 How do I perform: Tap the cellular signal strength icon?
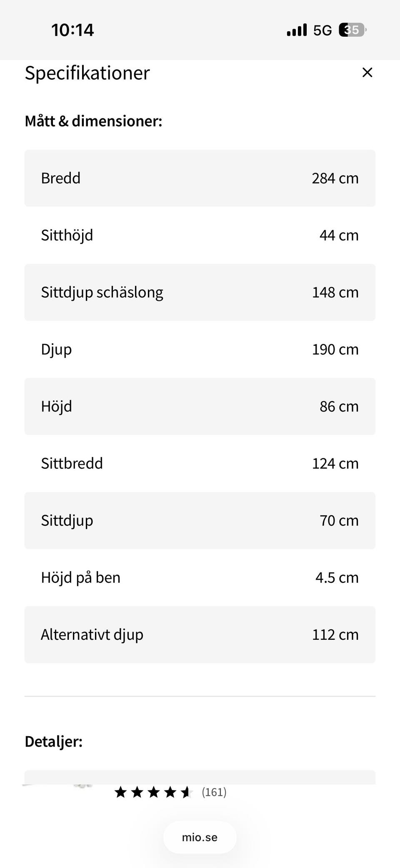click(297, 30)
